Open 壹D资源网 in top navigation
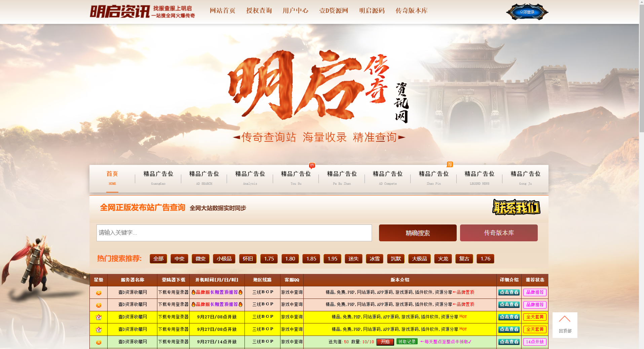This screenshot has width=644, height=349. coord(334,11)
